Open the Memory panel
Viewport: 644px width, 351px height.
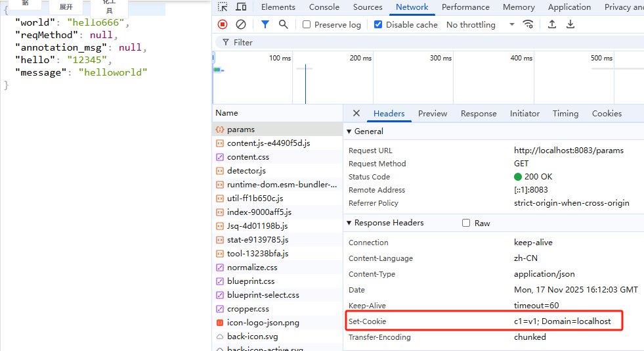click(519, 7)
